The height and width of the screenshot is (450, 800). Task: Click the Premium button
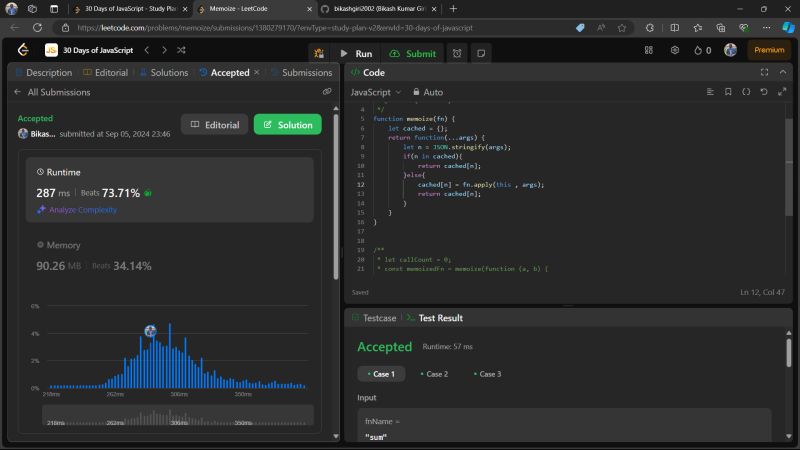[769, 50]
